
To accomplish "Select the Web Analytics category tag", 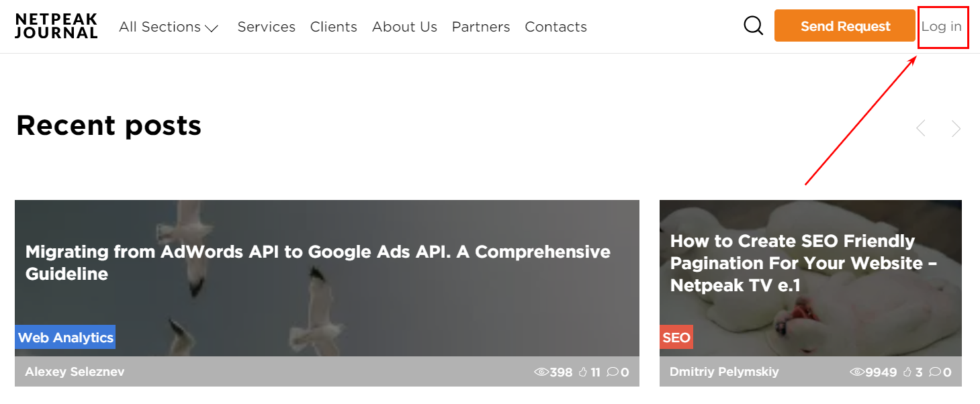I will point(65,337).
